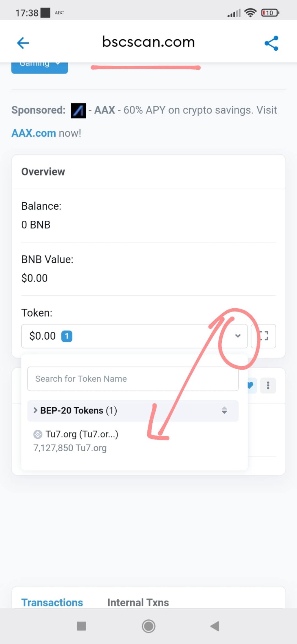297x644 pixels.
Task: Sort tokens using up-down sort arrows
Action: 224,410
